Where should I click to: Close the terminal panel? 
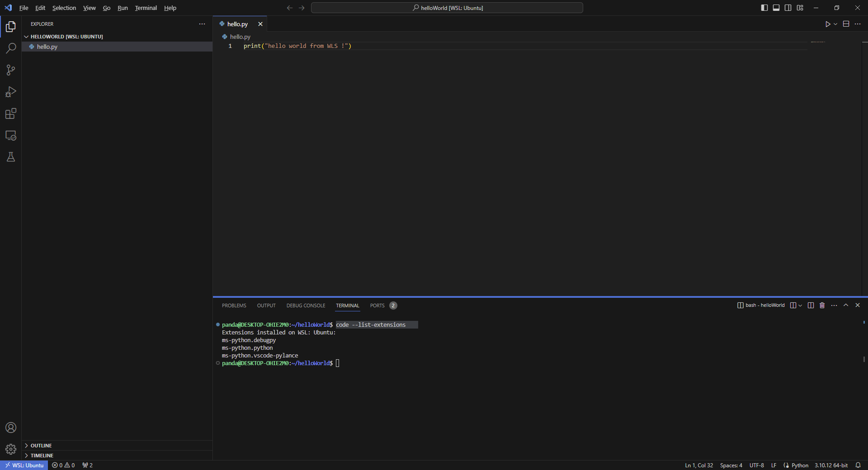click(x=858, y=305)
